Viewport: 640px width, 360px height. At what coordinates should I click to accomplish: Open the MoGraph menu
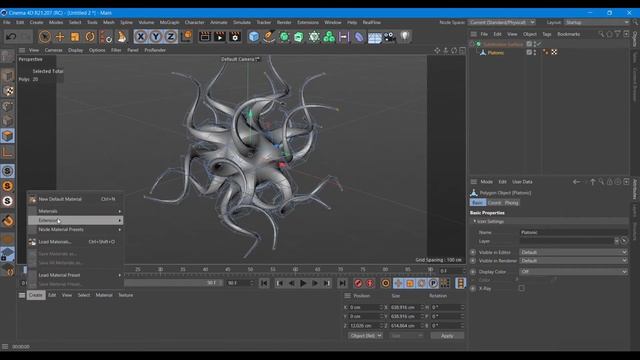pyautogui.click(x=169, y=22)
